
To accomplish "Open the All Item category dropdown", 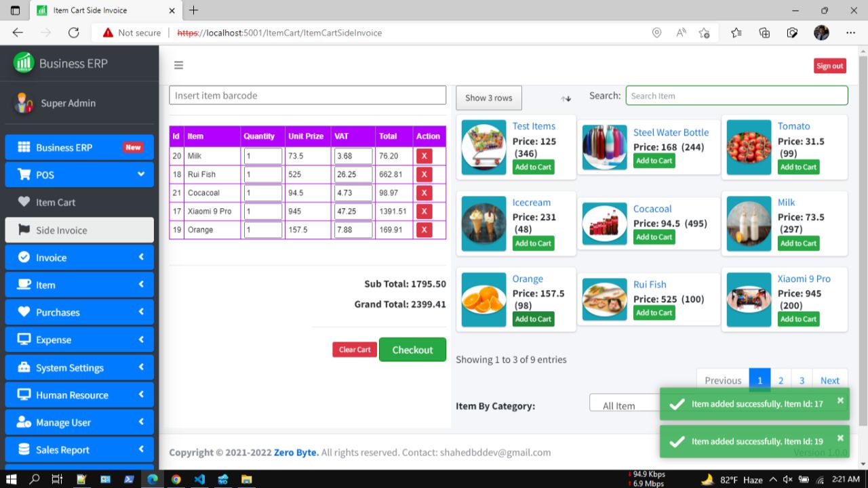I will pos(621,405).
